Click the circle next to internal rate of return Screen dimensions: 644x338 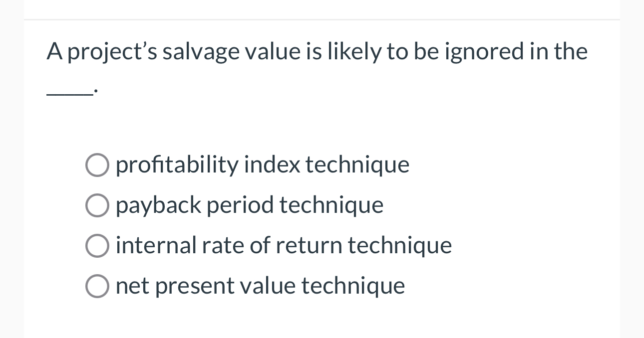pos(97,245)
